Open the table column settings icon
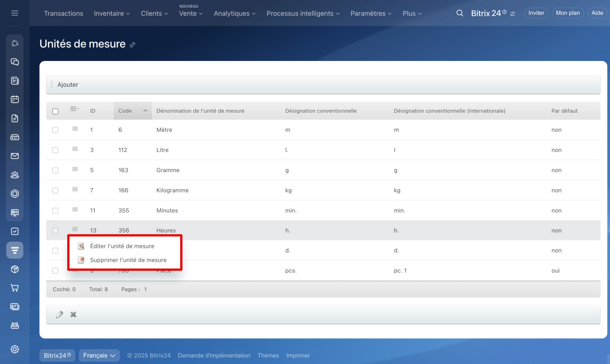This screenshot has width=610, height=364. pos(74,109)
